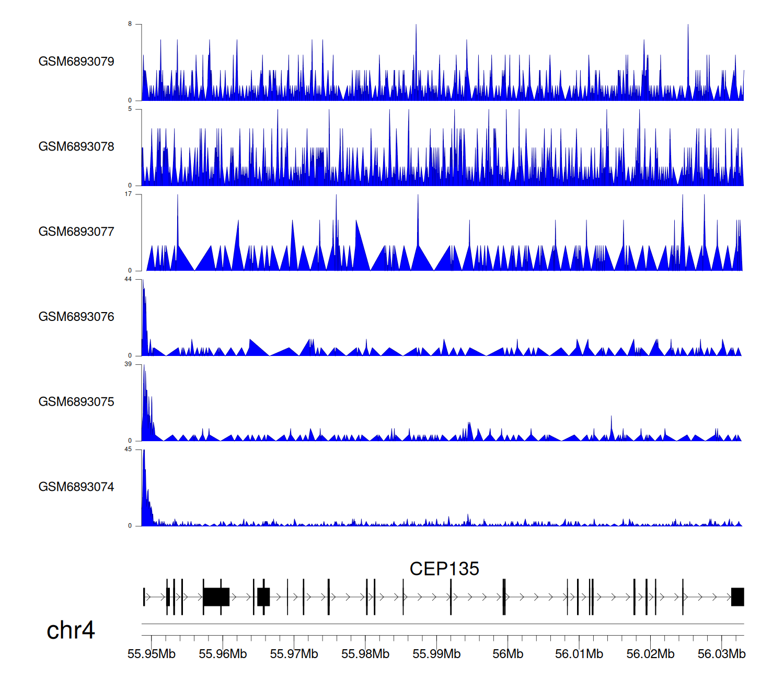Select the 56Mb position label

tap(508, 654)
